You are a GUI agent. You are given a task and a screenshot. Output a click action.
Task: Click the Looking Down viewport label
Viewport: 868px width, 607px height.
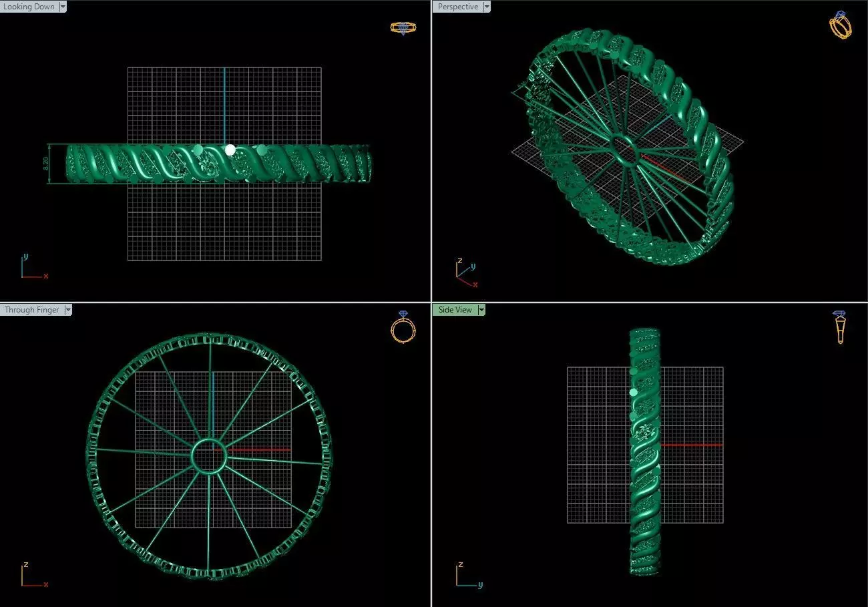tap(29, 7)
